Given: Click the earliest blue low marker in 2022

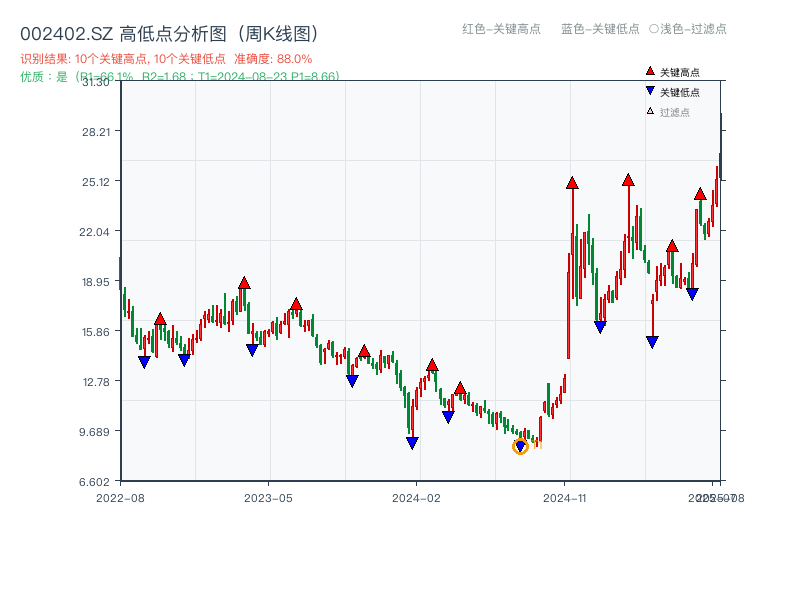Looking at the screenshot, I should [x=144, y=362].
